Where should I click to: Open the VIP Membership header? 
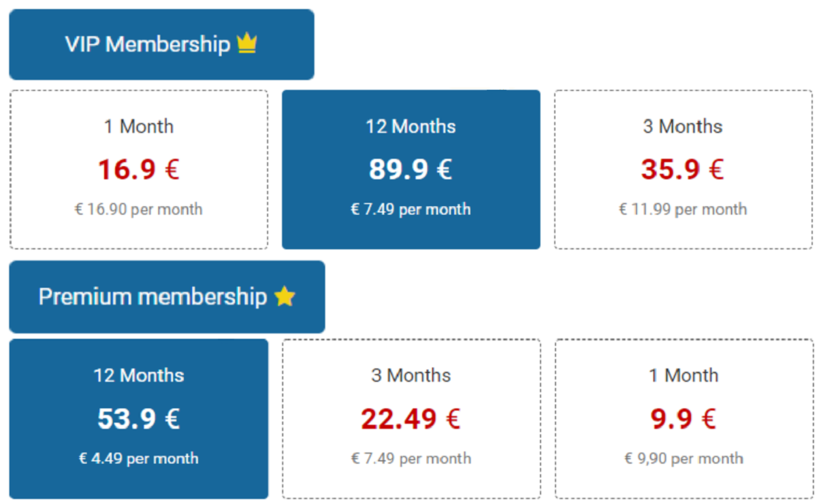point(161,44)
